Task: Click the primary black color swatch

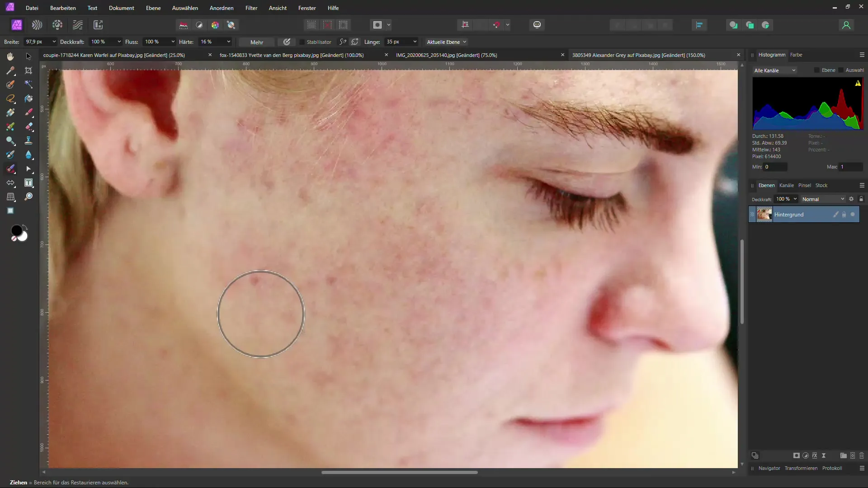Action: [x=17, y=230]
